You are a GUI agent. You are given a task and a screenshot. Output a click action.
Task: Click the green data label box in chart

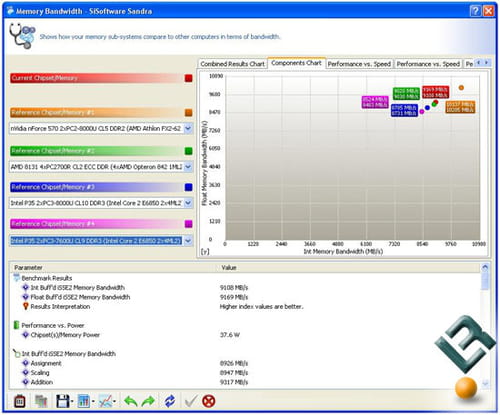(x=406, y=93)
